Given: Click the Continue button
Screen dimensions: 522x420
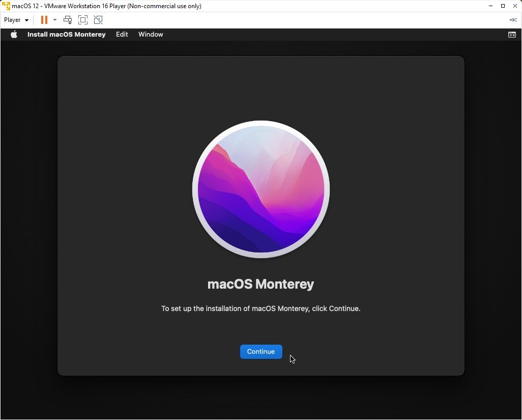Looking at the screenshot, I should point(261,352).
